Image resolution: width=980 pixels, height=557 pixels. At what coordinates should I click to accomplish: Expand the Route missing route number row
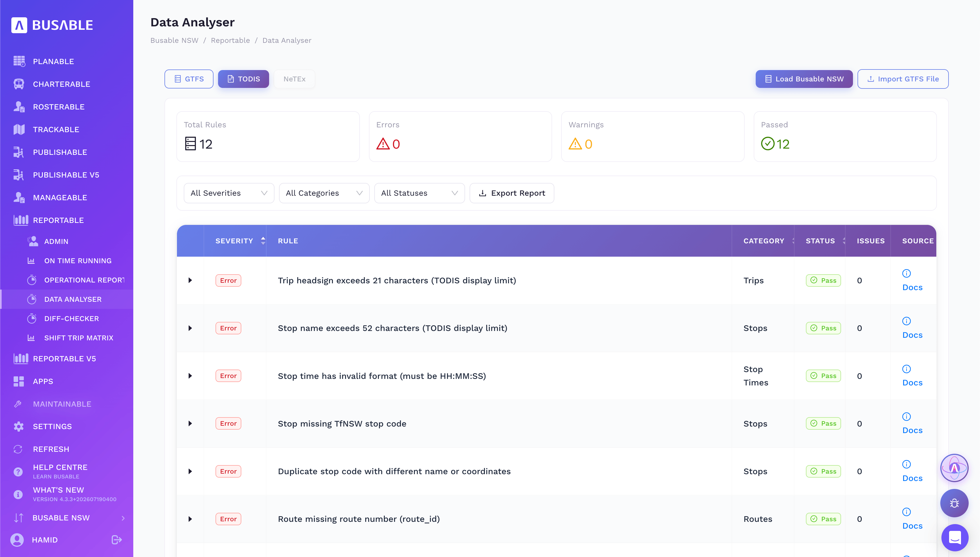tap(190, 519)
